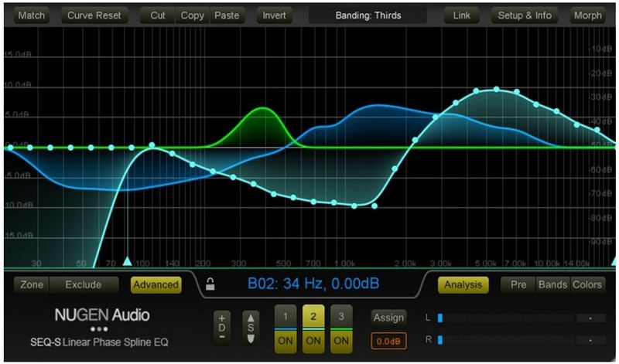Click the three dots under NUGEN Audio
This screenshot has height=364, width=619.
click(x=99, y=329)
